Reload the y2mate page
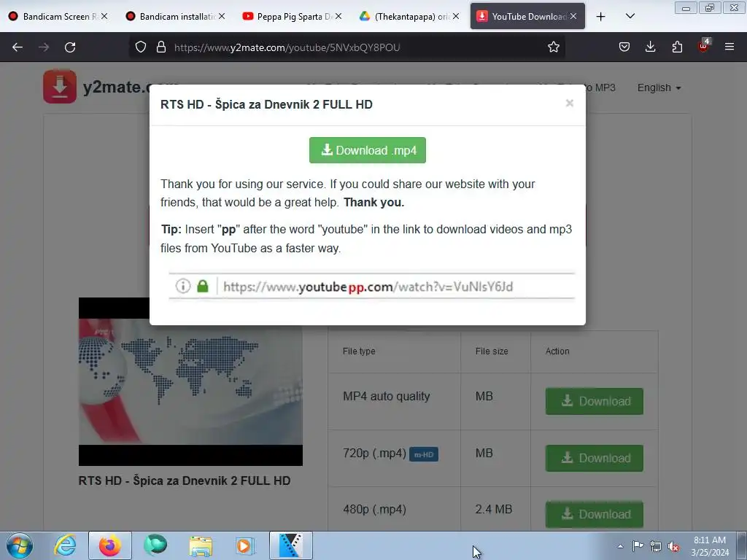This screenshot has height=560, width=747. click(70, 47)
